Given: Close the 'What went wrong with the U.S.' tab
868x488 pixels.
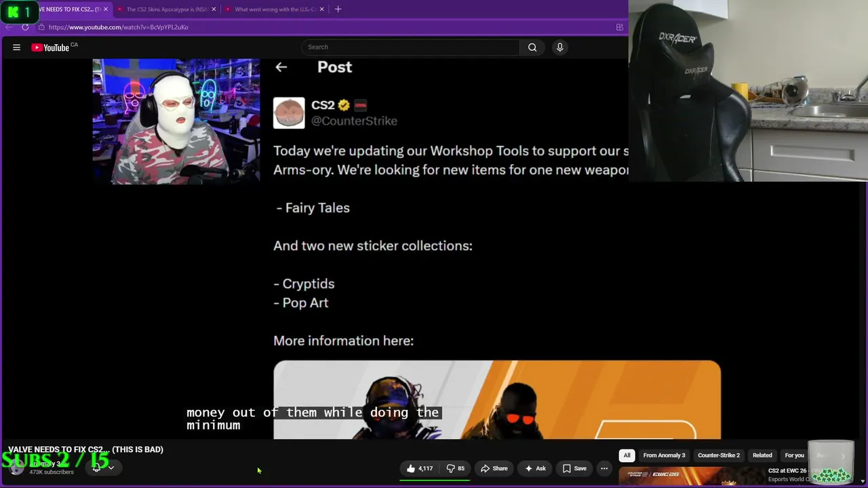Looking at the screenshot, I should [321, 9].
